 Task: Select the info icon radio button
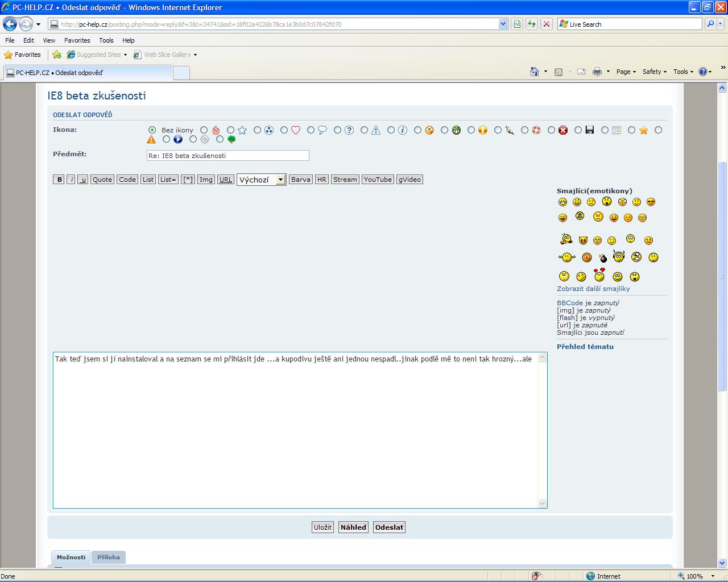tap(391, 130)
